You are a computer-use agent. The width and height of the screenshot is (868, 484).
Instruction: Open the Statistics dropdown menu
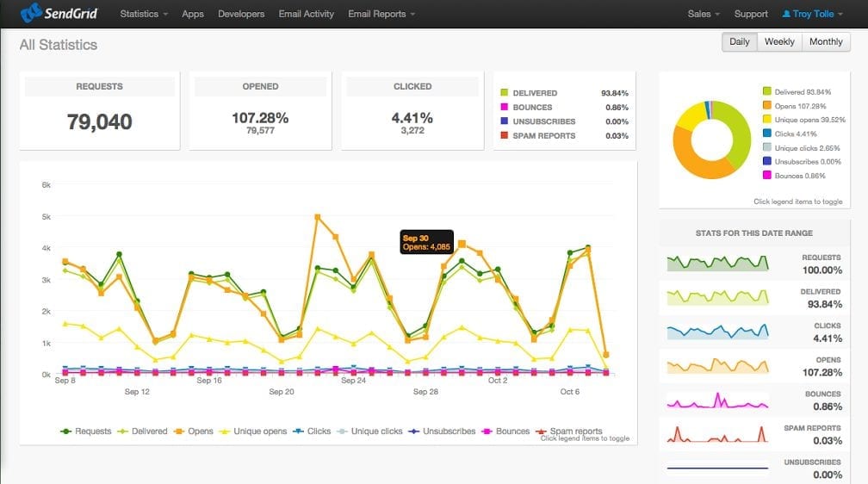pyautogui.click(x=144, y=14)
